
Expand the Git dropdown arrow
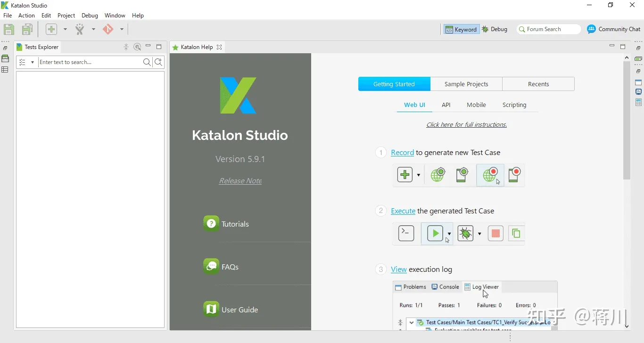[122, 29]
